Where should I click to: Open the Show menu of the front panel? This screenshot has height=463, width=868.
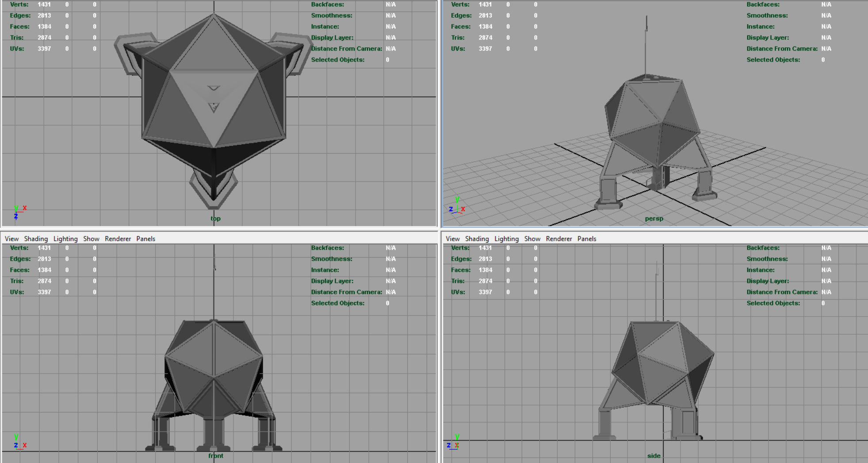tap(91, 239)
